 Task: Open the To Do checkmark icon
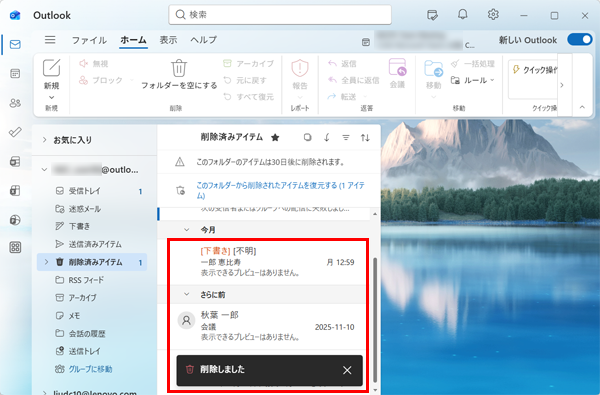[x=15, y=132]
